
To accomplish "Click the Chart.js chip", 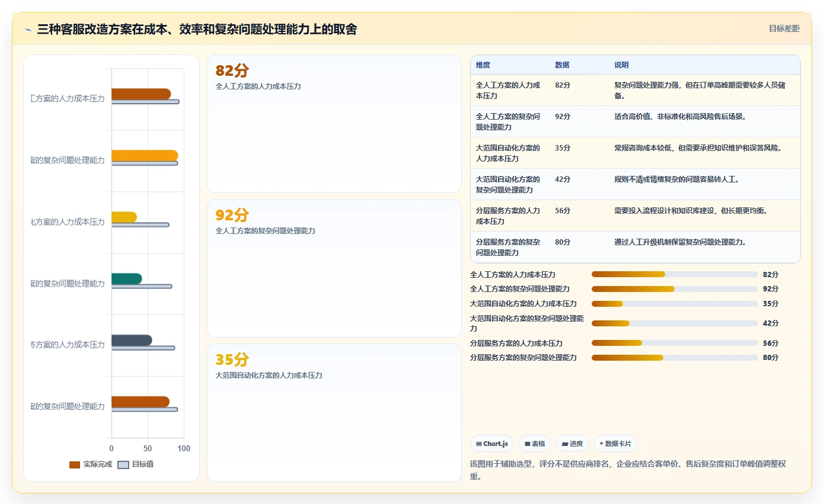I will (492, 444).
